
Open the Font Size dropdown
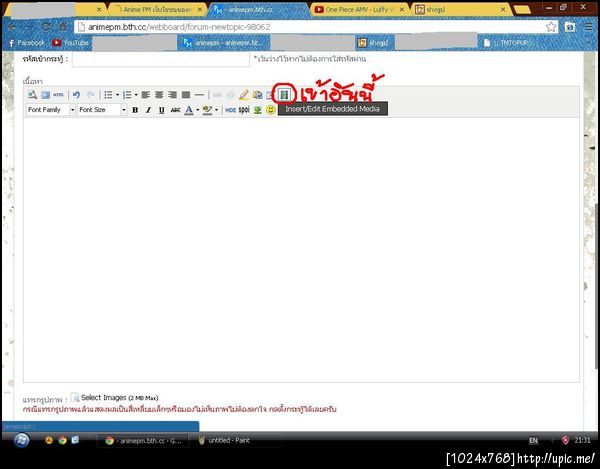102,110
